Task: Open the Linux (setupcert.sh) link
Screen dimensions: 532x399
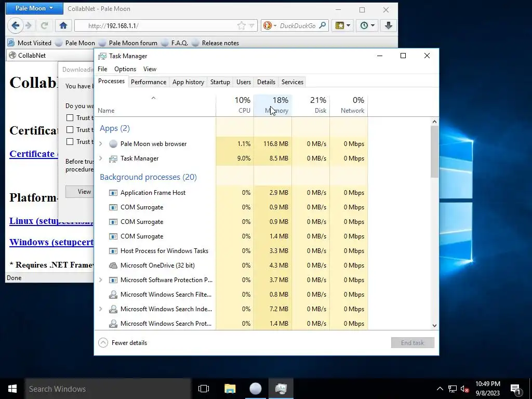Action: (x=51, y=221)
